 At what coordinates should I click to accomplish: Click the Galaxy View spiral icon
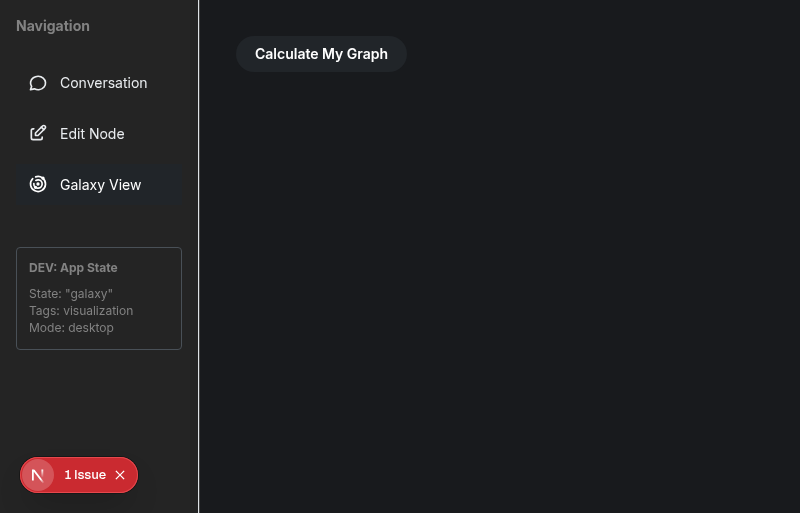click(38, 185)
